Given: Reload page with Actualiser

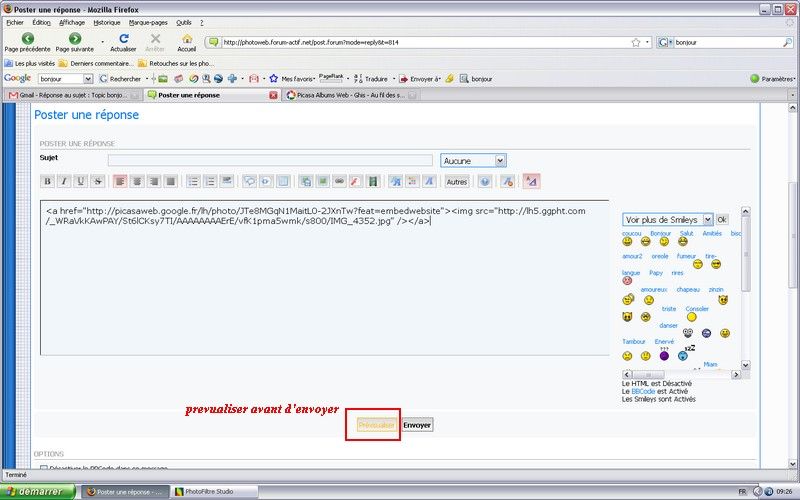Looking at the screenshot, I should click(x=123, y=42).
